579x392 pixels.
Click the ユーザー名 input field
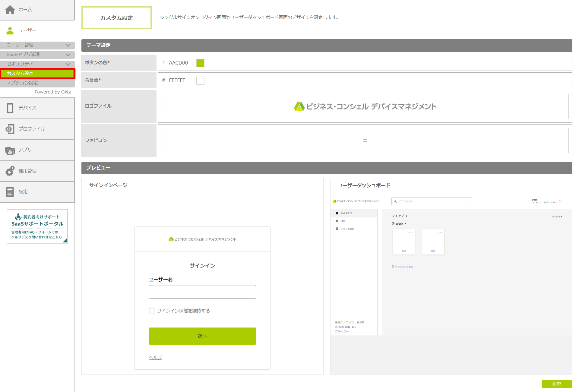tap(202, 292)
